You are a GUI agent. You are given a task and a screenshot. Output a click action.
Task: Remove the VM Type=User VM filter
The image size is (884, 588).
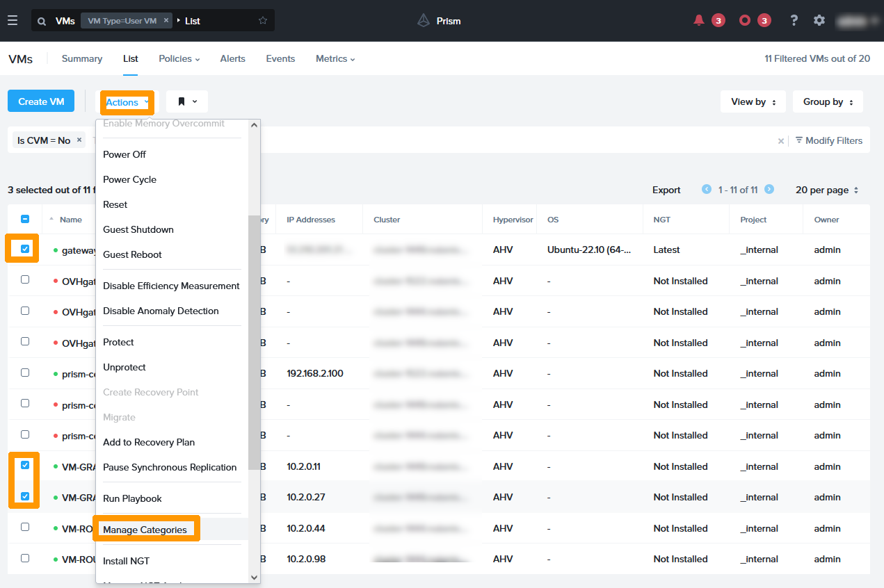tap(166, 21)
